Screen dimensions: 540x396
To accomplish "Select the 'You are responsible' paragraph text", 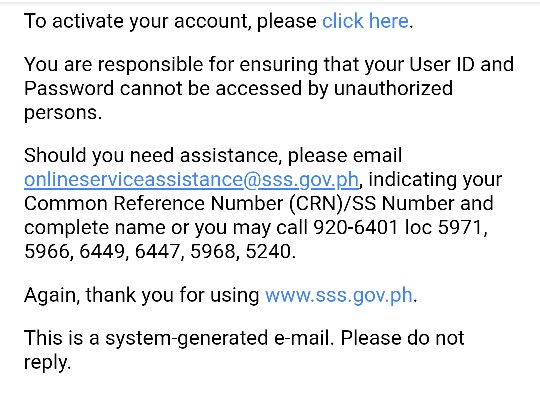I will click(269, 88).
